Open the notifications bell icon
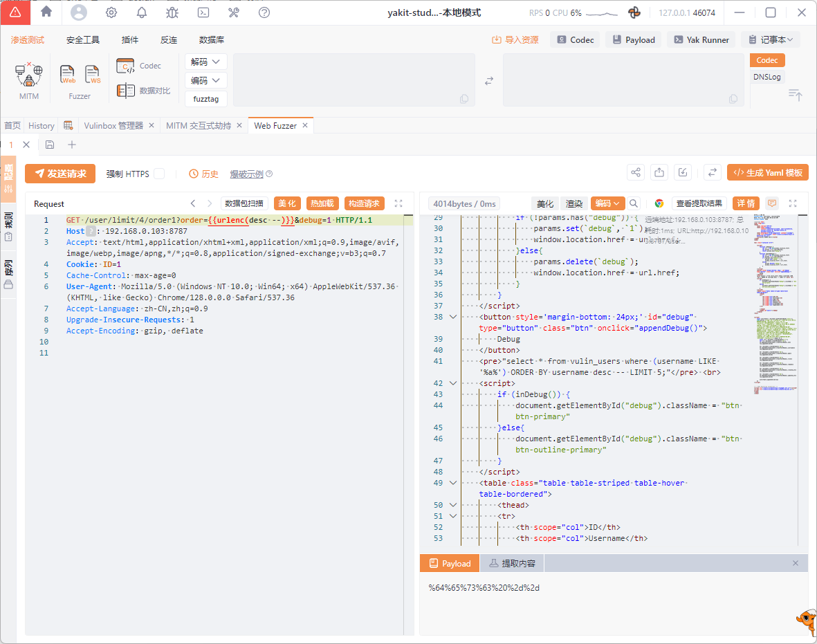 tap(142, 12)
